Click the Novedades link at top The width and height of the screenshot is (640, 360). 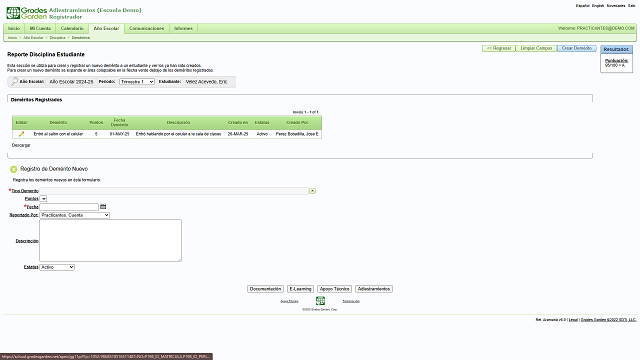click(x=616, y=6)
